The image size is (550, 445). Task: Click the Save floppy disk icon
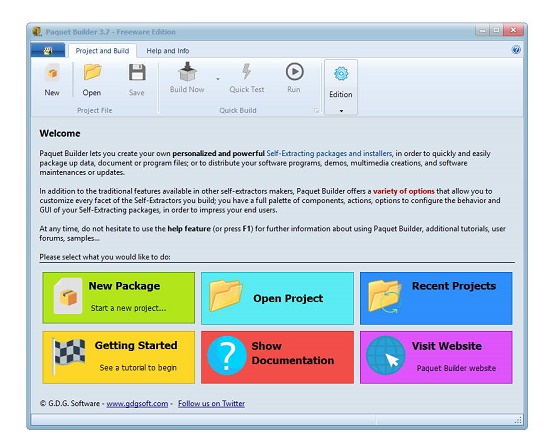click(137, 73)
